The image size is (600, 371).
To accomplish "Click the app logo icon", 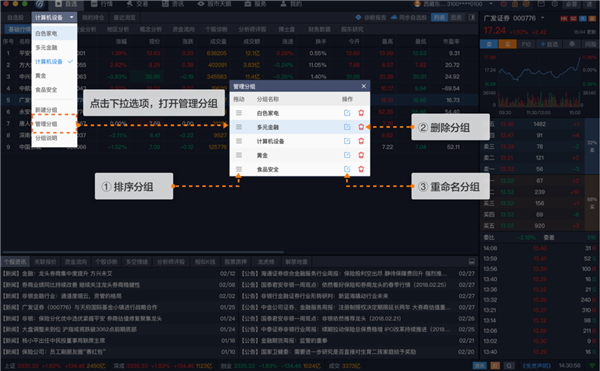I will click(39, 4).
